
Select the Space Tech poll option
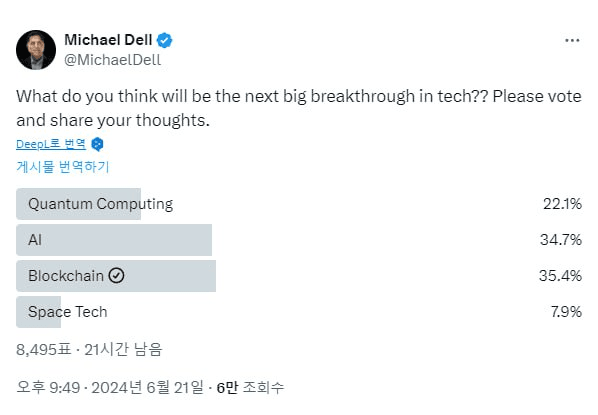pos(299,312)
